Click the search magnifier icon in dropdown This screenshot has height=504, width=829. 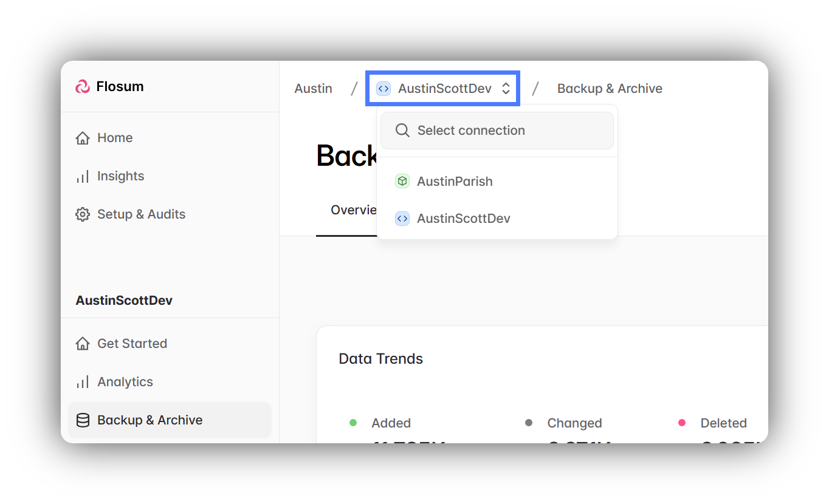pos(402,131)
